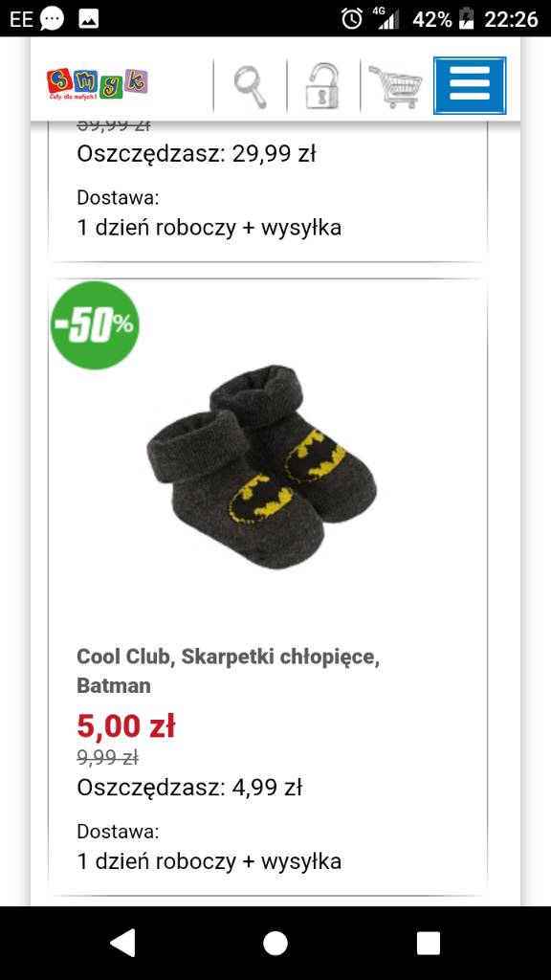Tap the Android home circle button
The height and width of the screenshot is (980, 551).
275,943
